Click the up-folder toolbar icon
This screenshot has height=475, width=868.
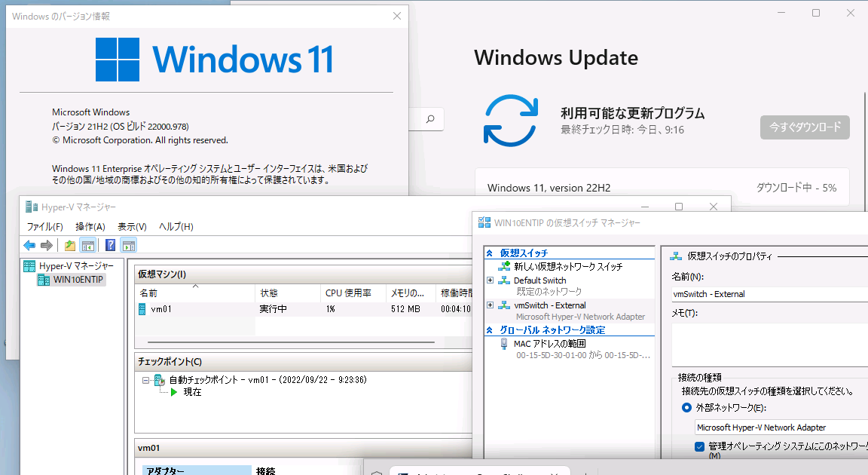(70, 245)
